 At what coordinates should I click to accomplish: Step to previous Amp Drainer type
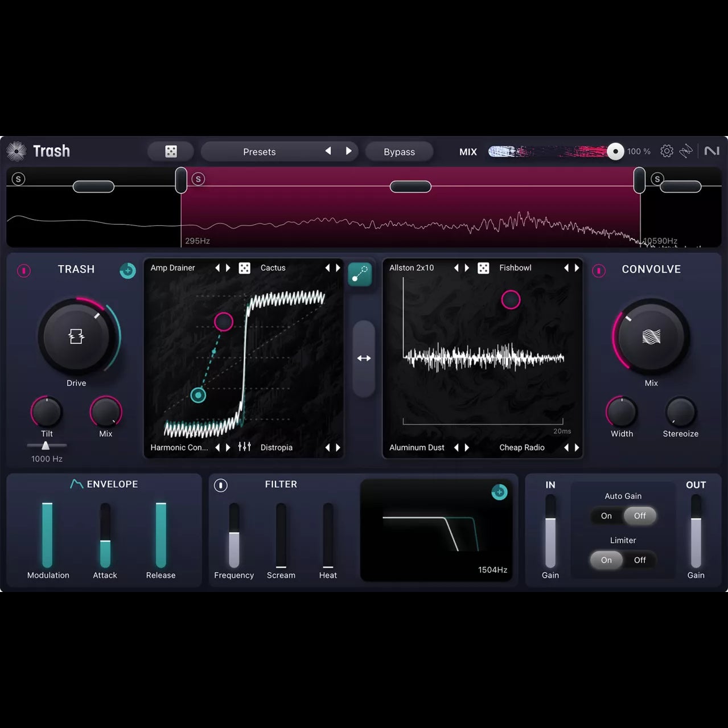[x=217, y=268]
